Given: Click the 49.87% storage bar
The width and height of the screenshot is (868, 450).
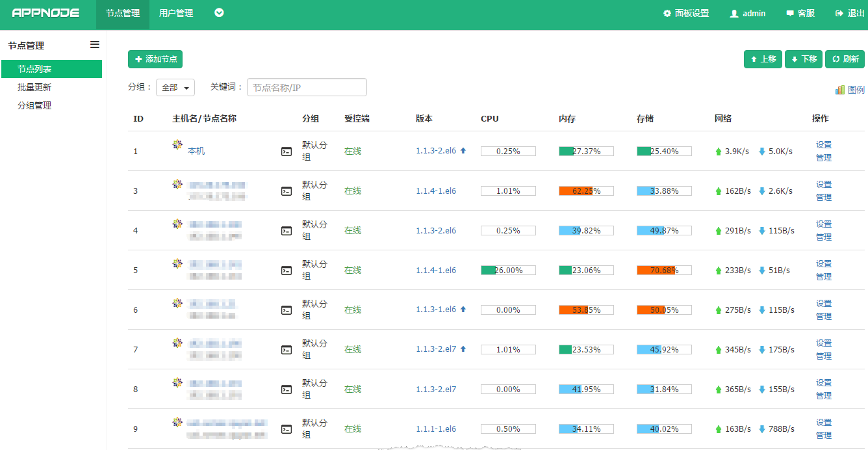Looking at the screenshot, I should coord(664,230).
